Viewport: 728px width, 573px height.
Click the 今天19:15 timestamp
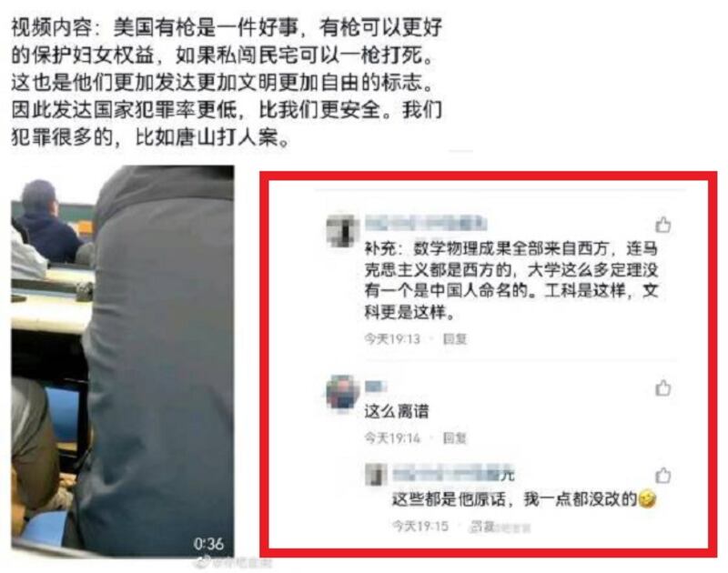(x=420, y=526)
